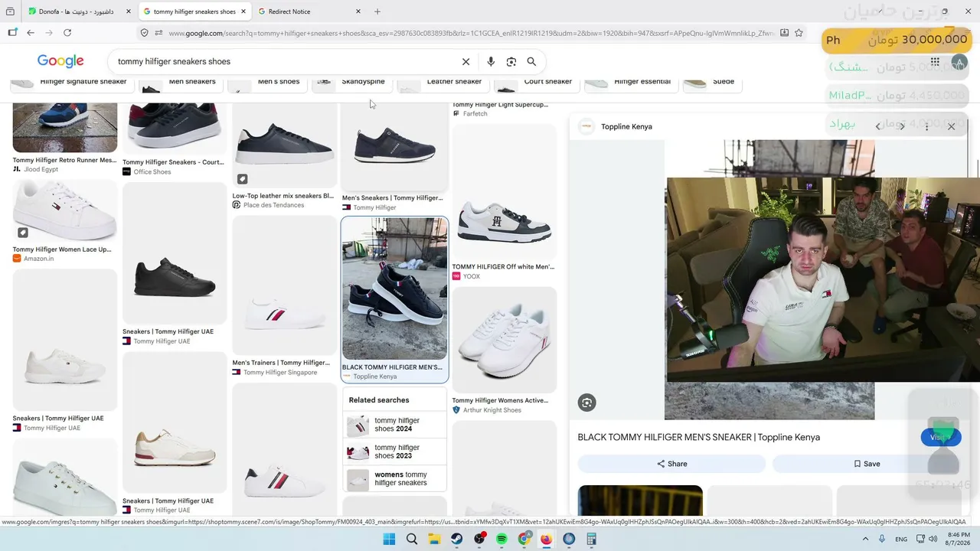Open Spotify from the taskbar
Image resolution: width=980 pixels, height=551 pixels.
click(x=501, y=539)
